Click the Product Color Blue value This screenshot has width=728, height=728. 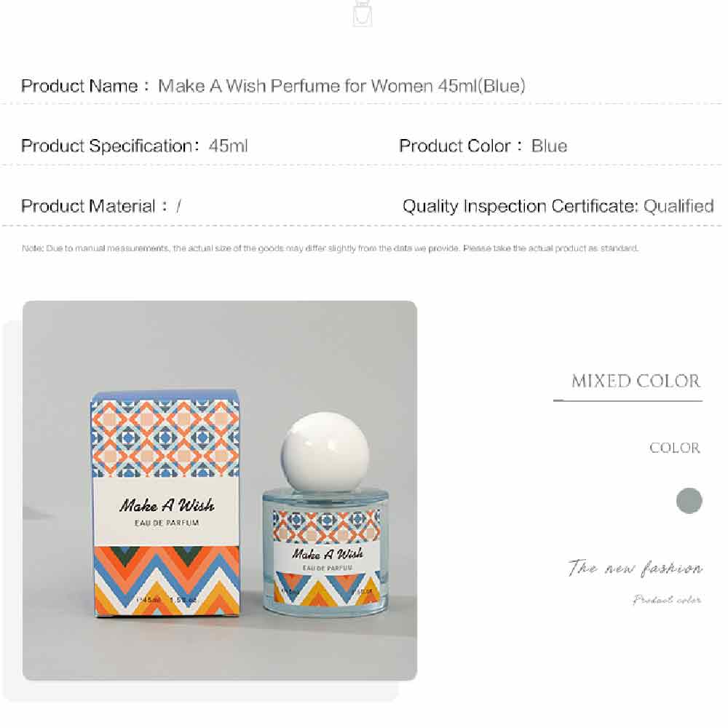pyautogui.click(x=549, y=146)
